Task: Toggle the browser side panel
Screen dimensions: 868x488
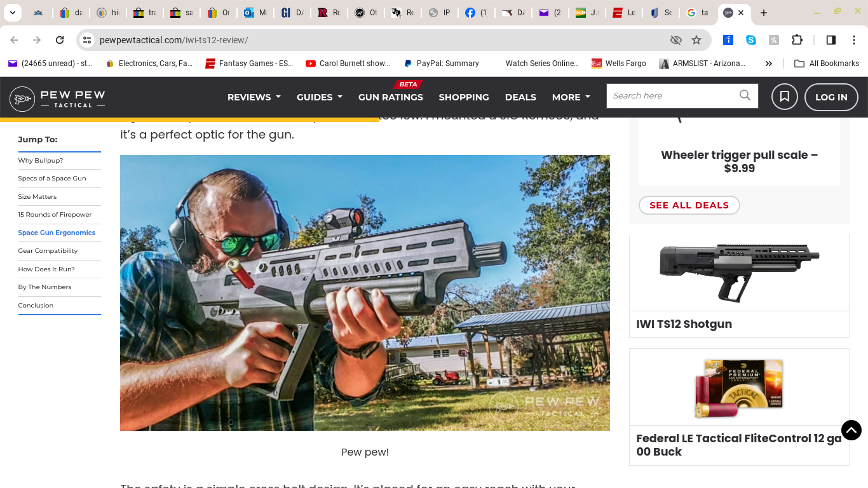Action: point(831,40)
